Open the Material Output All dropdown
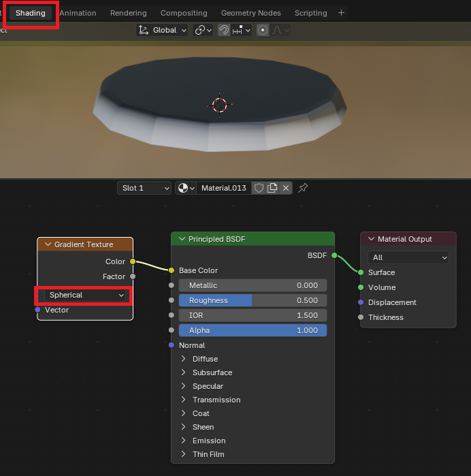Viewport: 471px width, 476px height. point(408,257)
